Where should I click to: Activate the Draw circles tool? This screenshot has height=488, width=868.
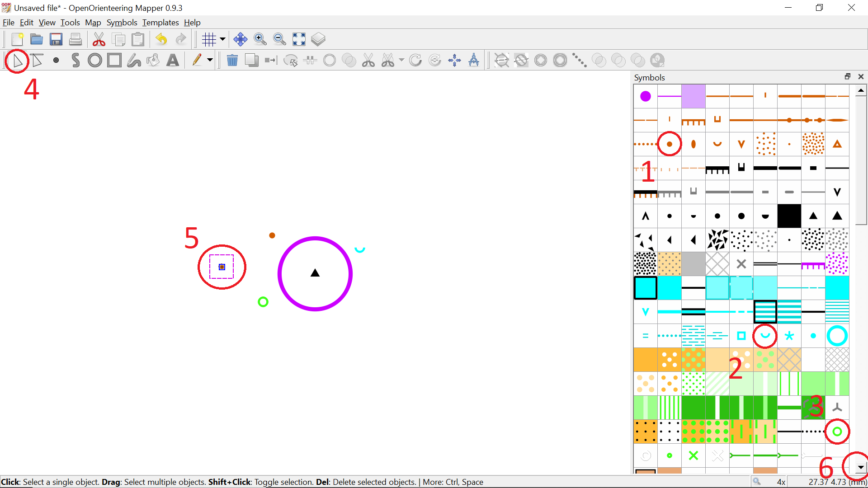(95, 61)
